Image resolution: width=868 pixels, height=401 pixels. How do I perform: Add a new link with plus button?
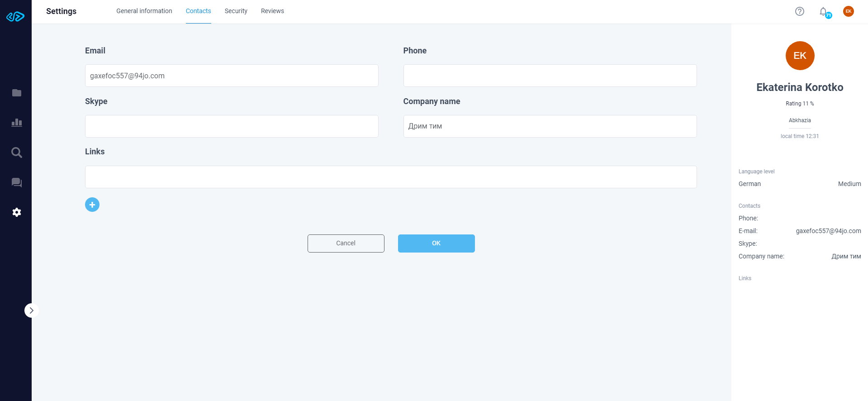(x=92, y=205)
